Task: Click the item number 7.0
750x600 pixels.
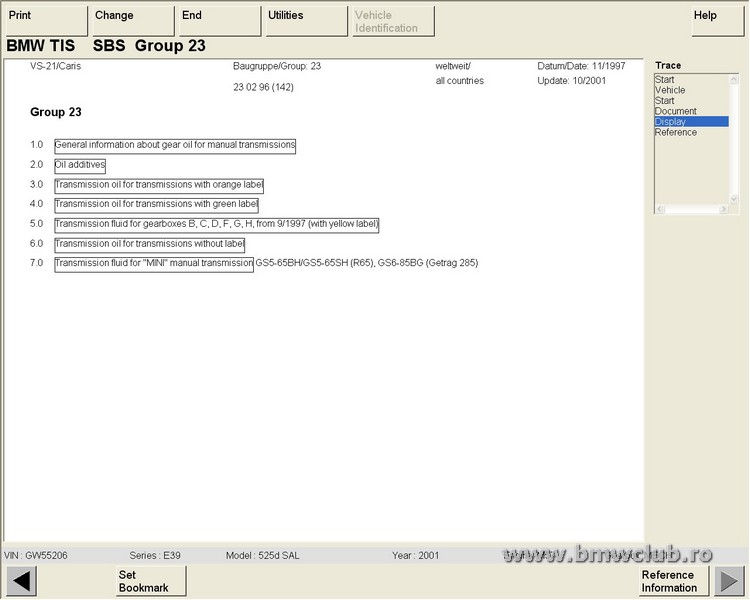Action: [36, 263]
